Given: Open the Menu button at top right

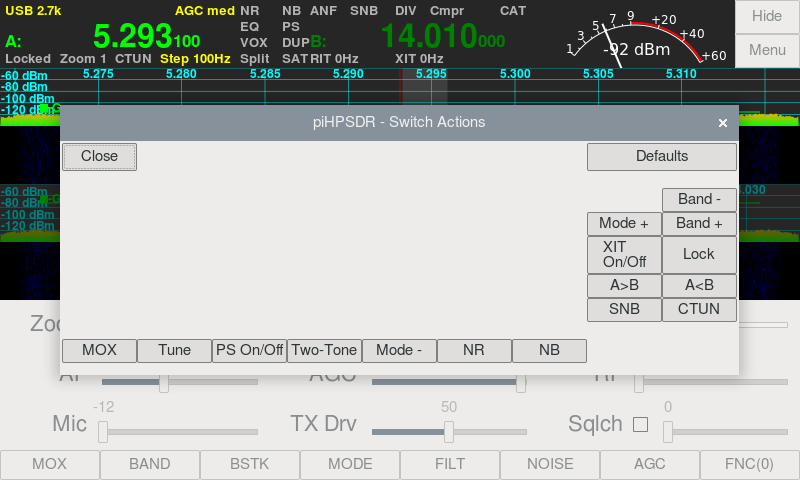Looking at the screenshot, I should 767,50.
